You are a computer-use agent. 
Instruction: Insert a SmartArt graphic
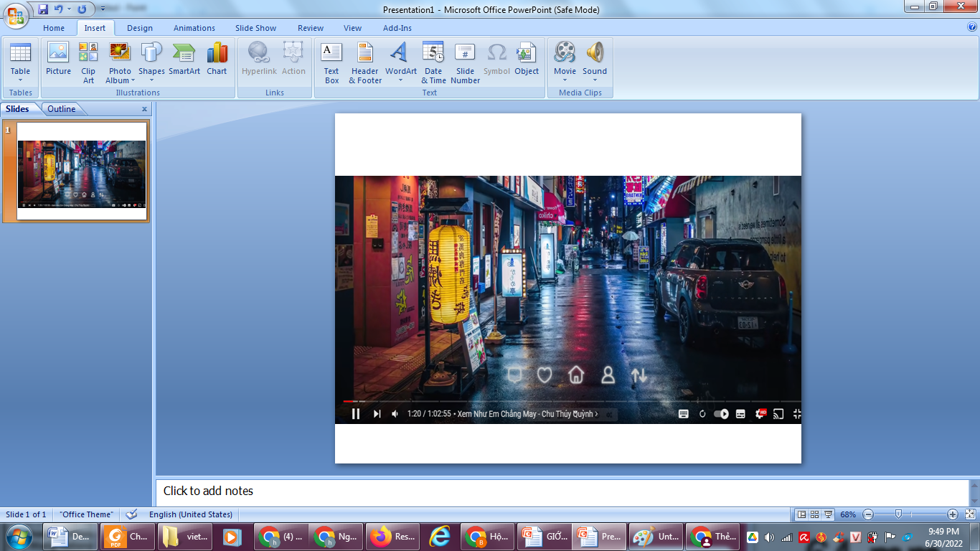[x=184, y=59]
